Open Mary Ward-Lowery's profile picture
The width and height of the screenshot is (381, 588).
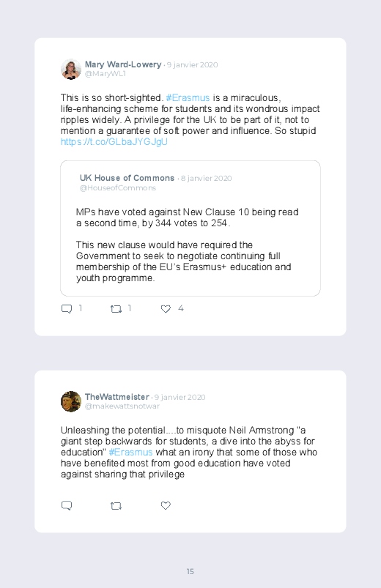71,70
